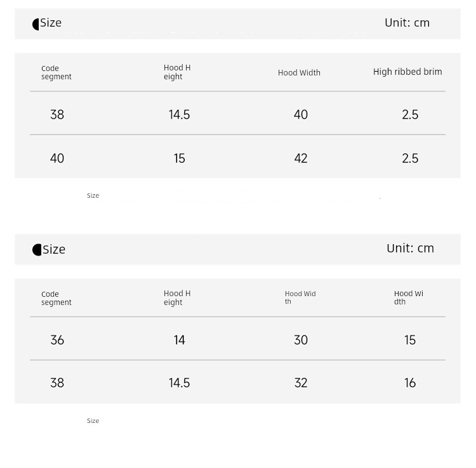Select the lower Unit: cm label

pos(410,249)
